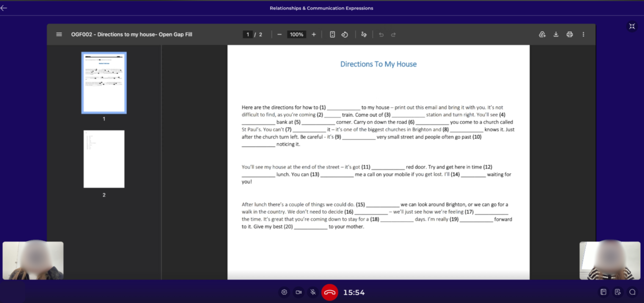This screenshot has width=644, height=303.
Task: Download the PDF file
Action: pos(556,34)
